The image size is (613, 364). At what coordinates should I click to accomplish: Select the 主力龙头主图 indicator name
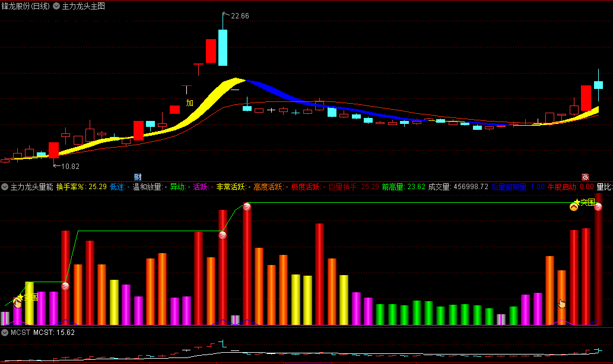[83, 7]
